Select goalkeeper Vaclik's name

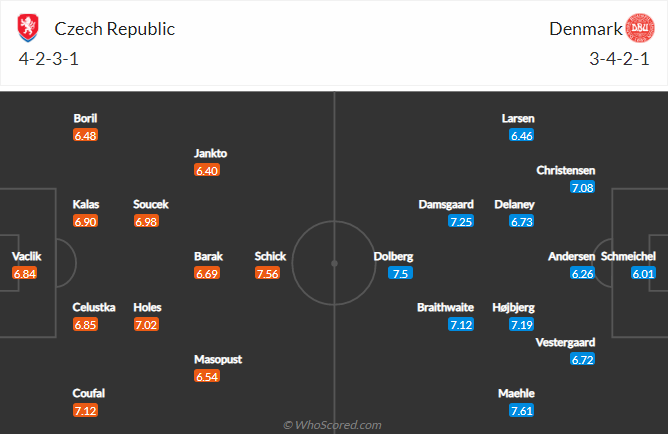coord(27,256)
